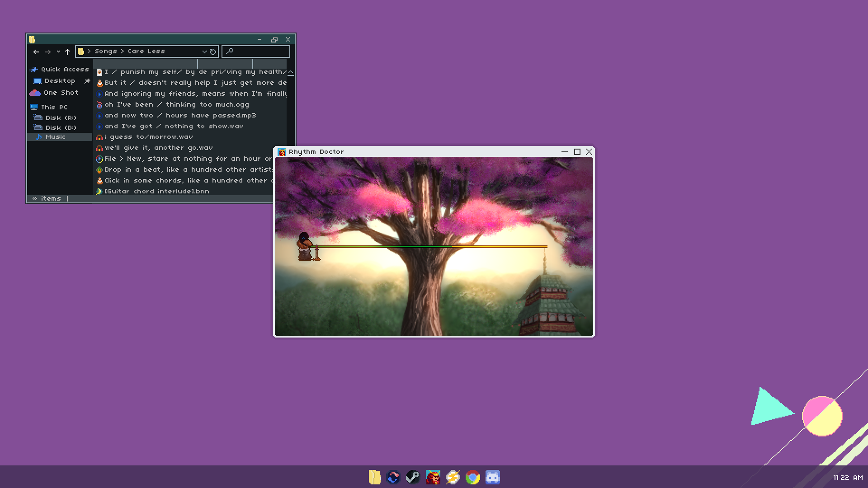
Task: Open the lightning bolt app in taskbar
Action: (x=453, y=477)
